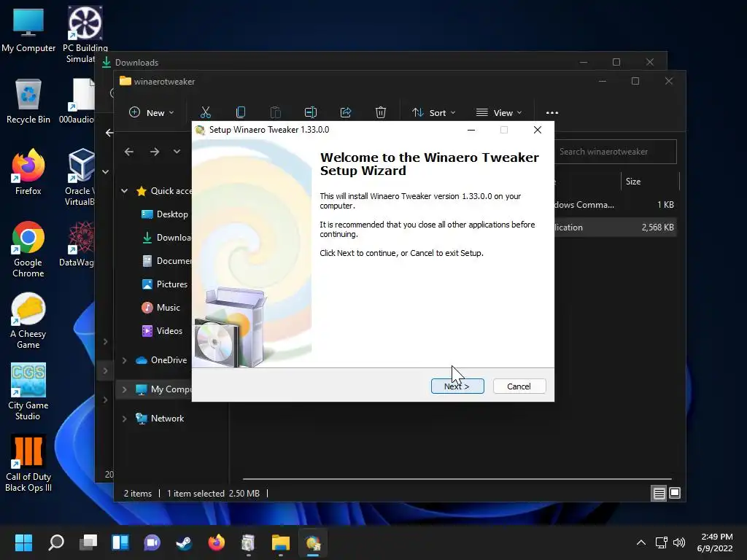Show hidden system tray icons
This screenshot has height=560, width=747.
pos(641,542)
